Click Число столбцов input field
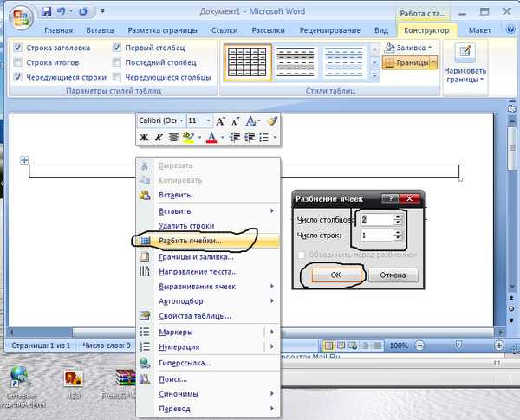 tap(377, 219)
